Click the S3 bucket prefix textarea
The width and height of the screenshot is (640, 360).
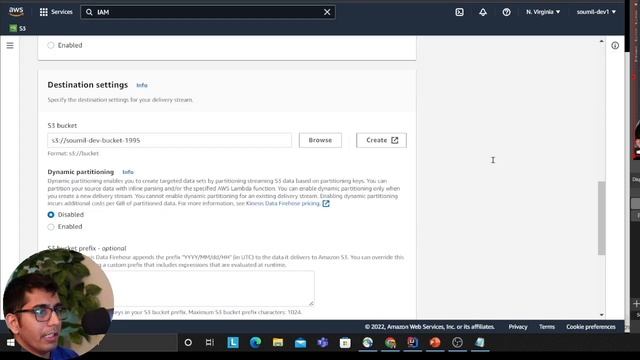(181, 288)
